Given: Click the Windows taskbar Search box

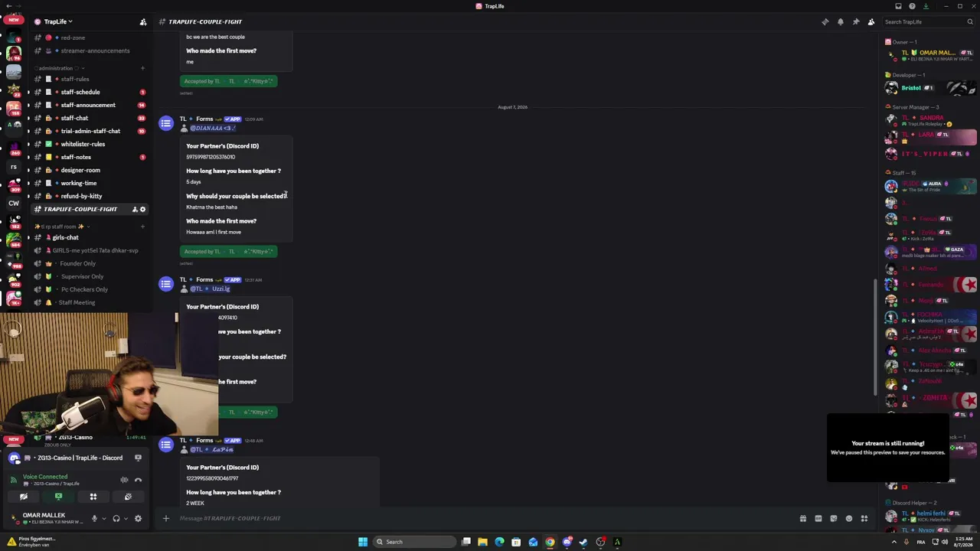Looking at the screenshot, I should point(413,542).
